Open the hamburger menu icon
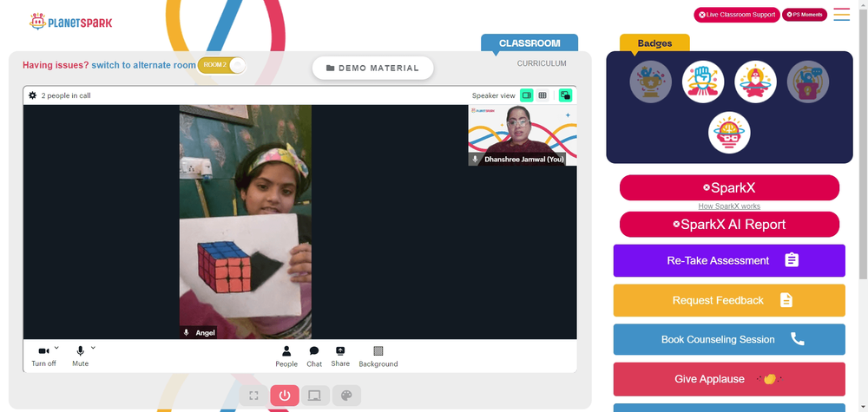The image size is (868, 412). 841,15
